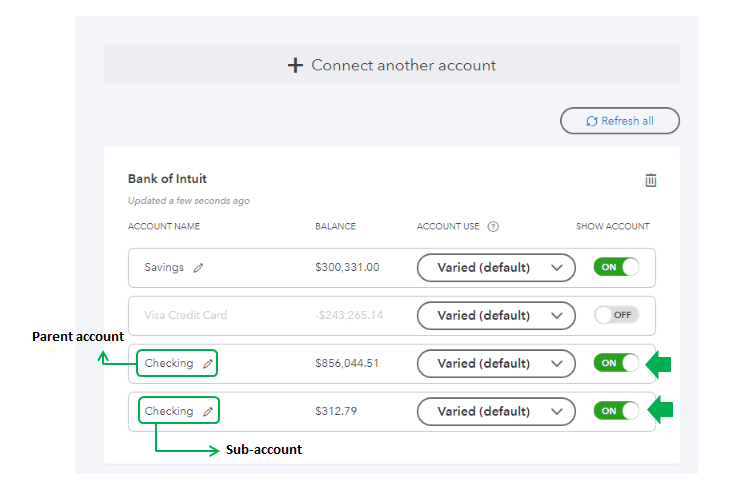Click the plus icon to connect another account
The height and width of the screenshot is (504, 736).
pyautogui.click(x=295, y=65)
